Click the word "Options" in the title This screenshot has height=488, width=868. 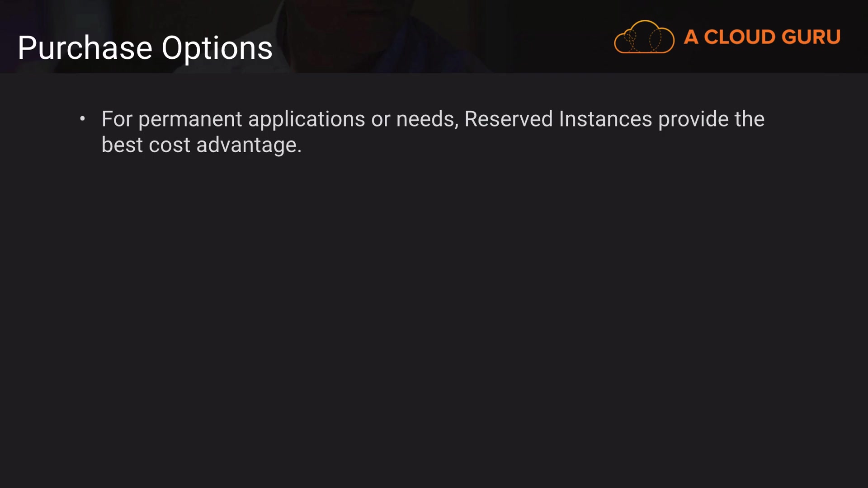(x=217, y=49)
